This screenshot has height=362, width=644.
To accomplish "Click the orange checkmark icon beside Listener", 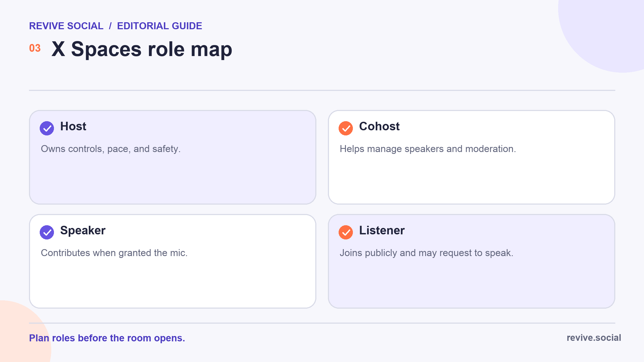I will (346, 232).
